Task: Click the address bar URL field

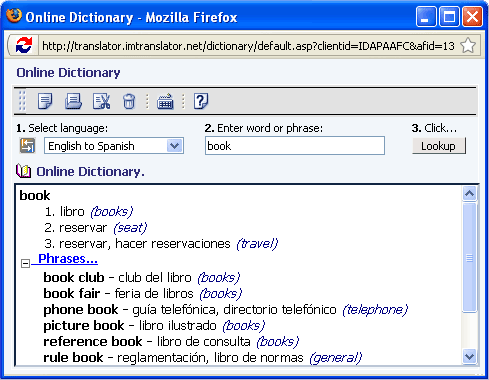Action: (x=248, y=46)
